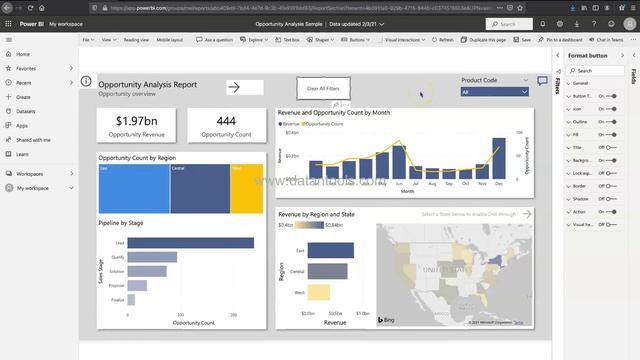Screen dimensions: 640x360
Task: Open the user profile avatar
Action: pyautogui.click(x=630, y=24)
